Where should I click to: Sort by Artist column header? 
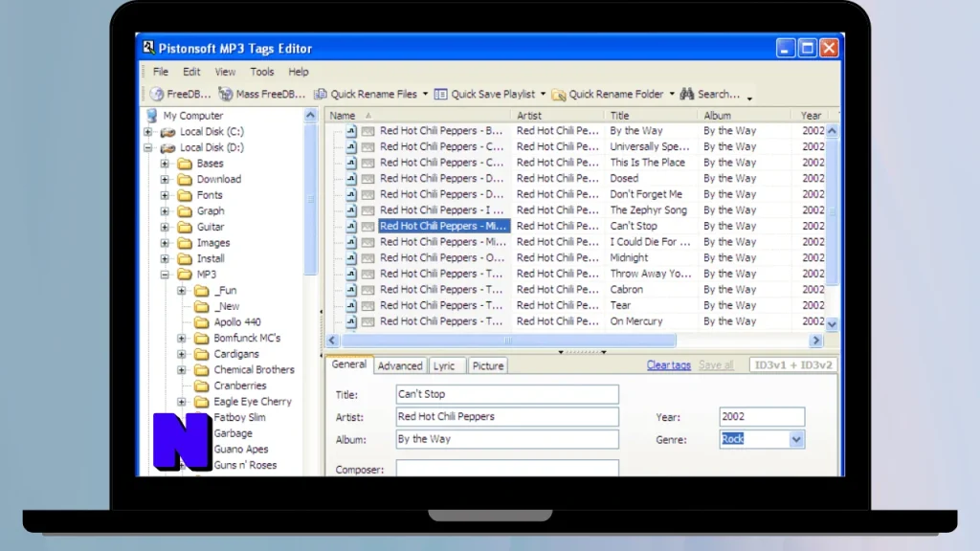click(x=557, y=116)
